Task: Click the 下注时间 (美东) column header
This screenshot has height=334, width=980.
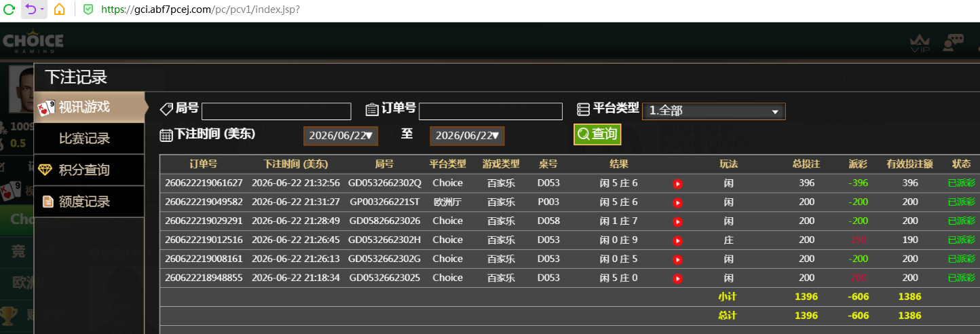Action: 295,164
